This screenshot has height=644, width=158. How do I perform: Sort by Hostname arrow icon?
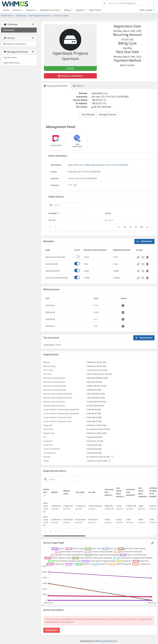(58, 214)
